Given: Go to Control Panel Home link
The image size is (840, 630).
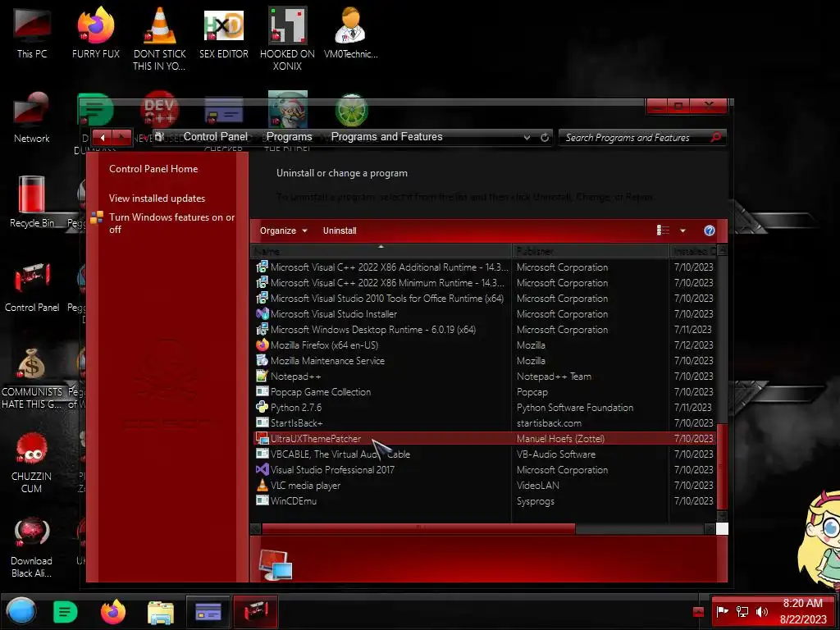Looking at the screenshot, I should click(x=153, y=169).
